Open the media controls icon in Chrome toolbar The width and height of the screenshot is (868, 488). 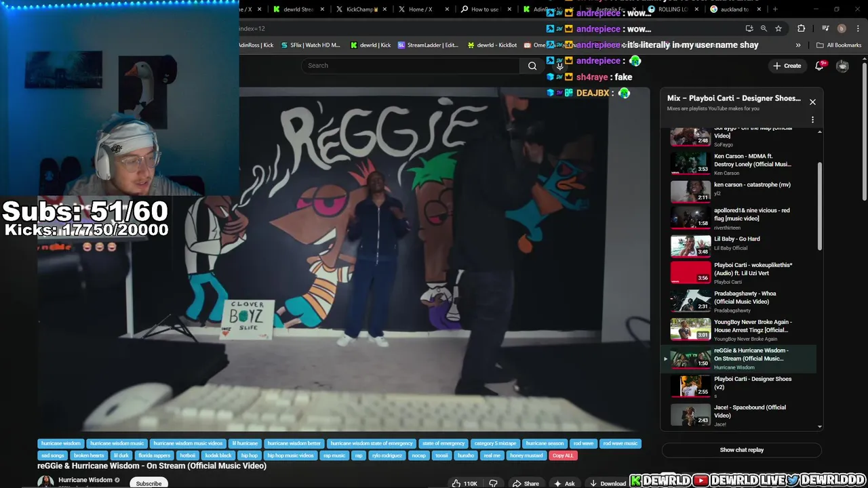(825, 28)
